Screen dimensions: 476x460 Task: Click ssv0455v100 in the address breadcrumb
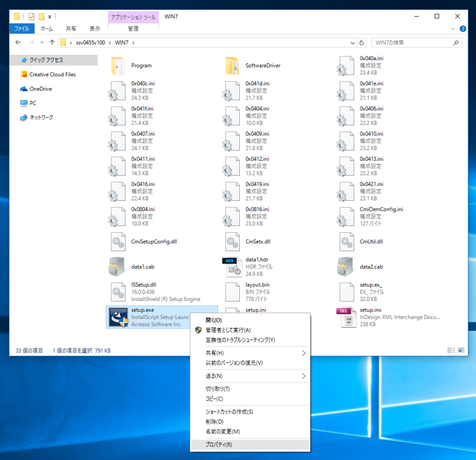pyautogui.click(x=90, y=43)
